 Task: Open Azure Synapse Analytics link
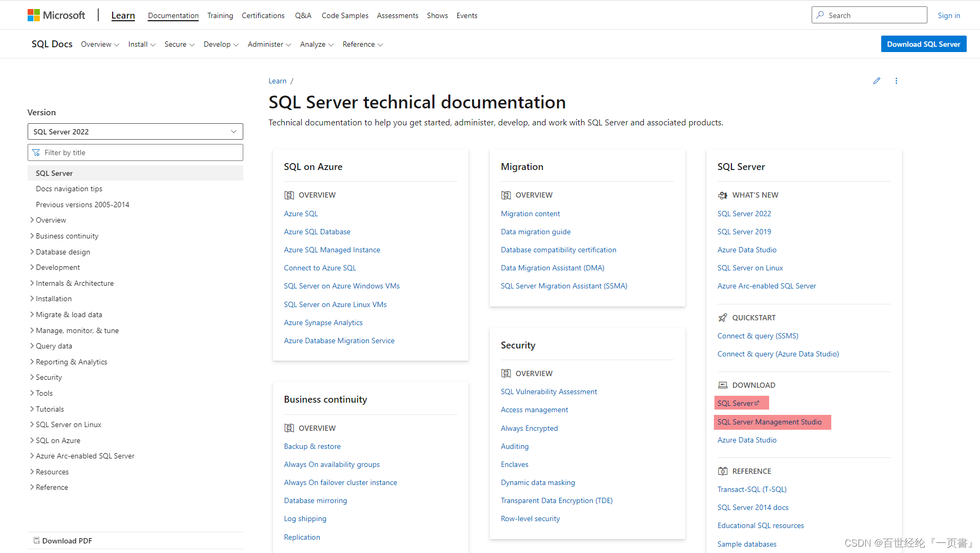point(323,322)
